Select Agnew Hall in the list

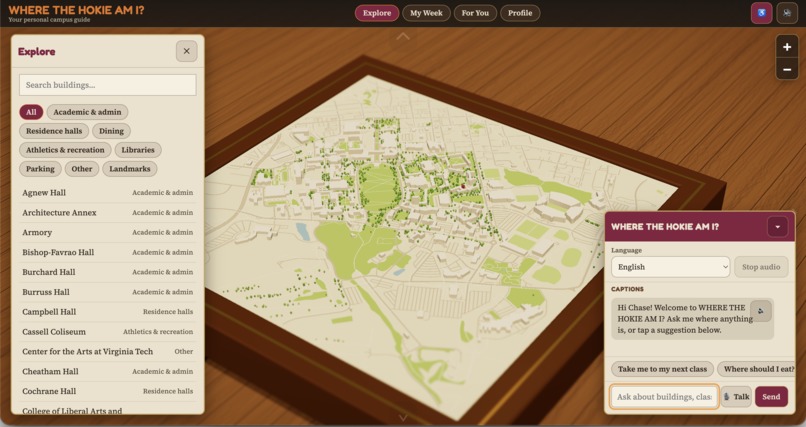[107, 193]
